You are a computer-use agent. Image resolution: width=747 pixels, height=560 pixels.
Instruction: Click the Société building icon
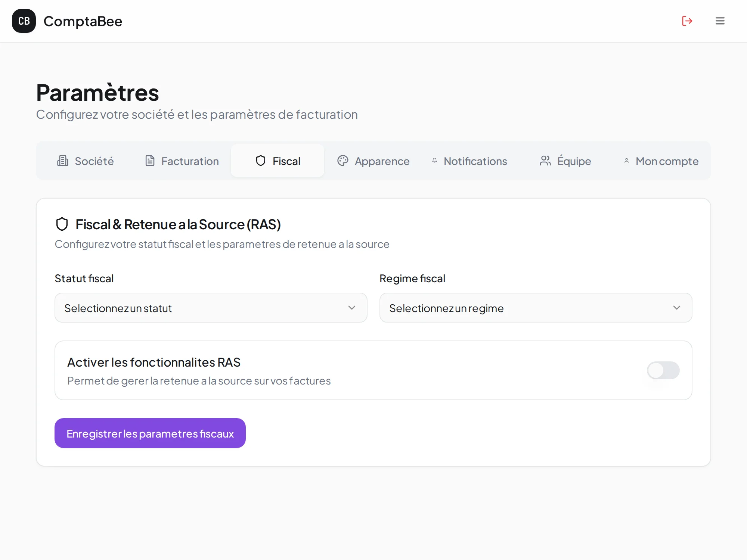tap(62, 161)
